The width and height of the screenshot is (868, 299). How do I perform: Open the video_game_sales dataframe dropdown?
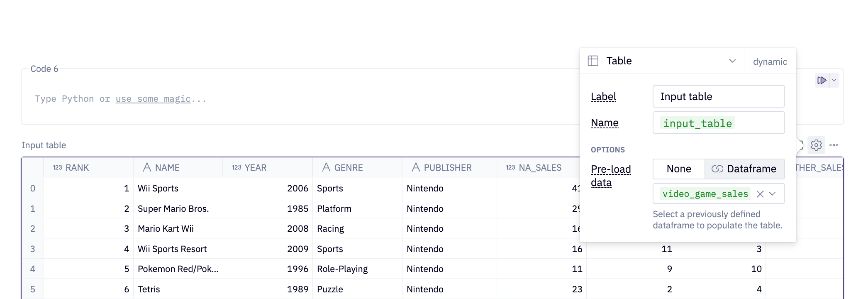pyautogui.click(x=772, y=194)
